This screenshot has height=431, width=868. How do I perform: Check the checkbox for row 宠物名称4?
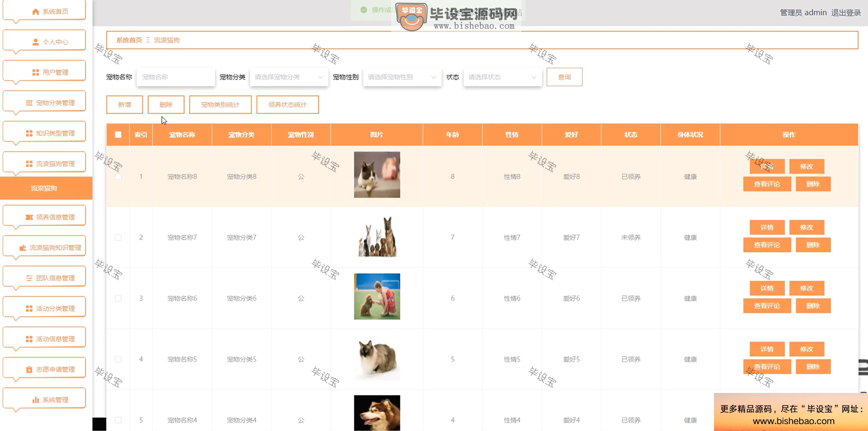(x=118, y=420)
